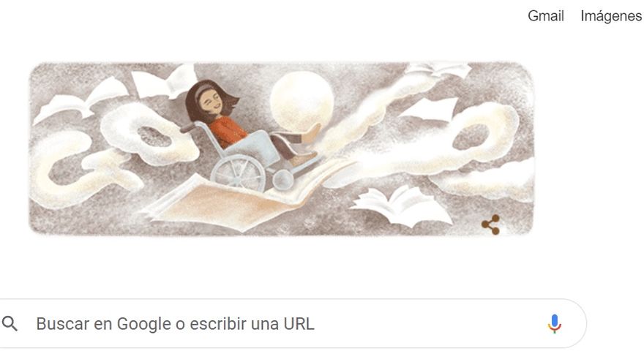The image size is (644, 362).
Task: Open the Gmail link
Action: coord(545,16)
